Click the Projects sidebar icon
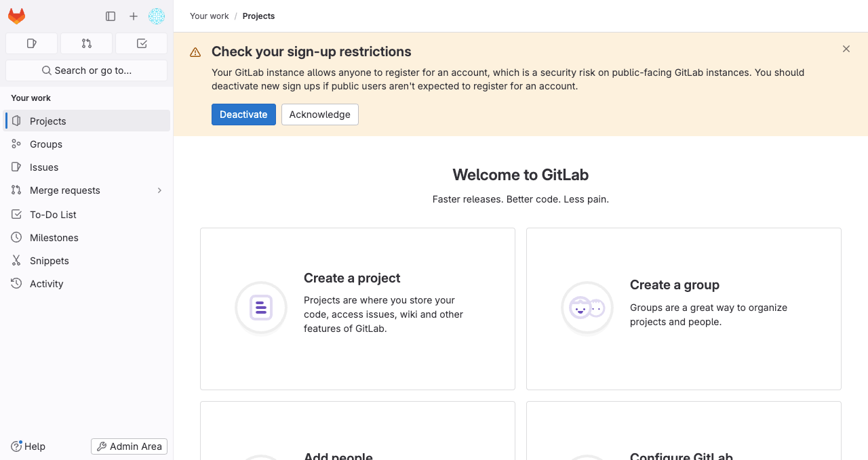 click(16, 121)
